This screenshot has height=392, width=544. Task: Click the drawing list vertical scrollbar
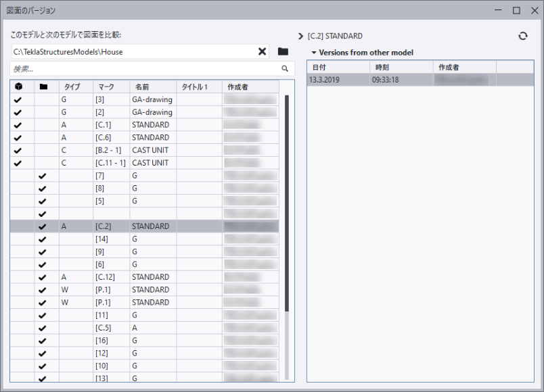coord(286,203)
